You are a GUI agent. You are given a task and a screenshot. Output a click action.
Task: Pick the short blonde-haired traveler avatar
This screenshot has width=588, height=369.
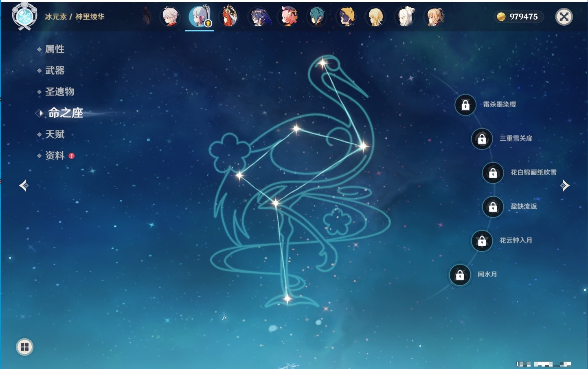point(376,17)
